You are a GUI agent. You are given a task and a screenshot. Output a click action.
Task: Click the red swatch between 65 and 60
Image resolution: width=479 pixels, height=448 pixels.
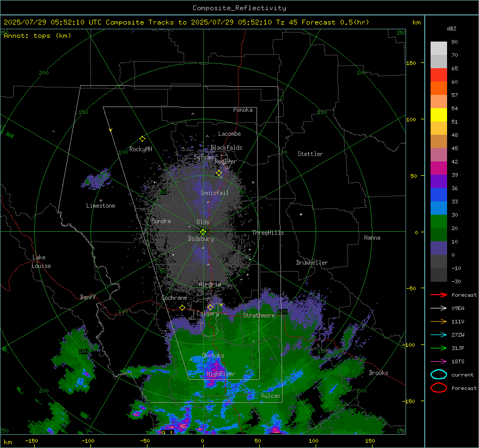coord(439,75)
